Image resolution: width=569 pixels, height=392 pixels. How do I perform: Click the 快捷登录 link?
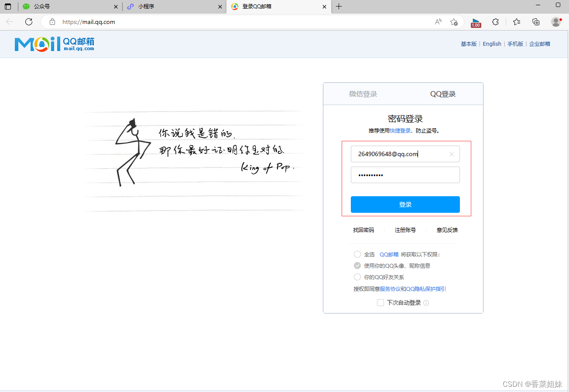click(x=400, y=130)
